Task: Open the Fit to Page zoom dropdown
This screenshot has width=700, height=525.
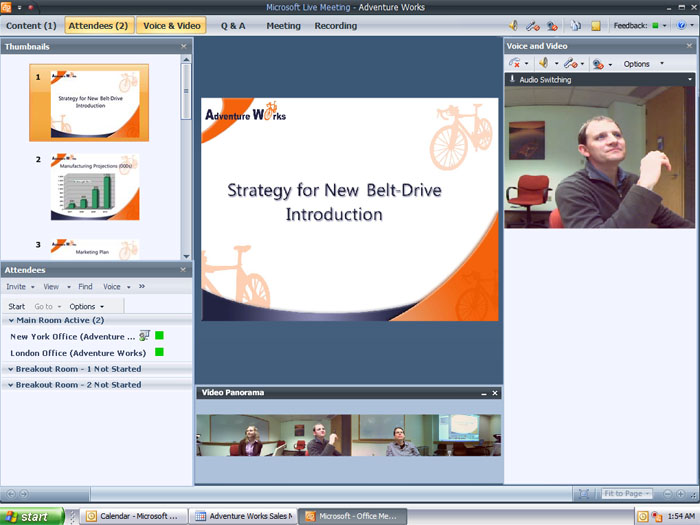Action: [x=627, y=493]
